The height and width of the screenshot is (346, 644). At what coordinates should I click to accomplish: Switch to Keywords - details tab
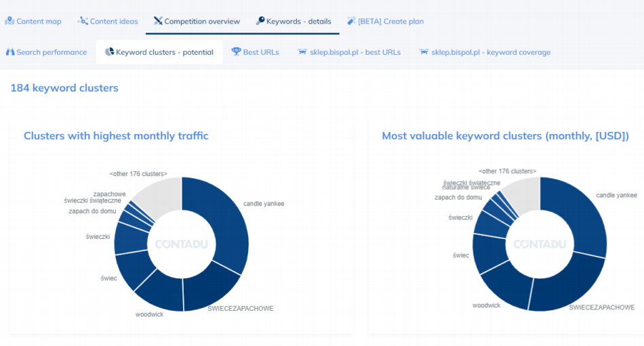[x=298, y=22]
